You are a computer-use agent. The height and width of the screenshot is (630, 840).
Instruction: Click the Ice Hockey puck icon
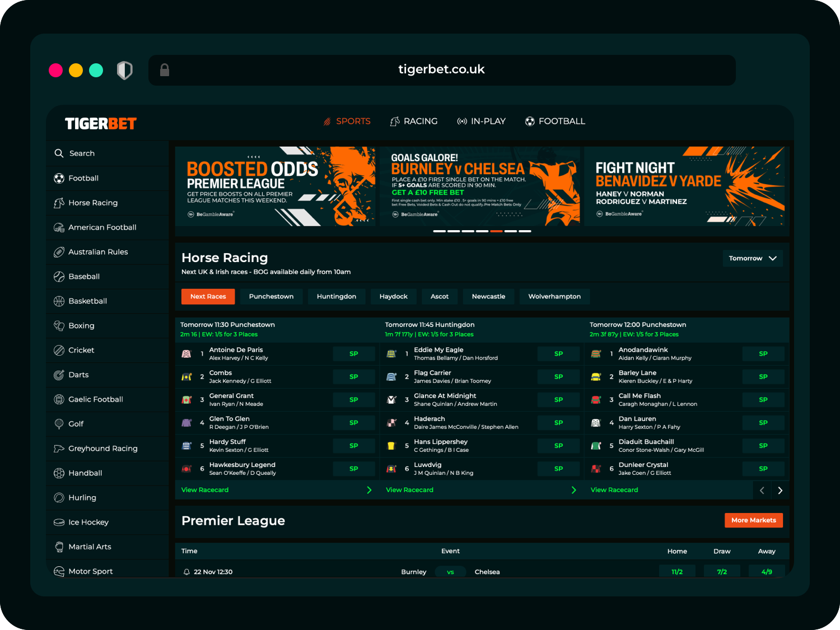click(x=59, y=522)
